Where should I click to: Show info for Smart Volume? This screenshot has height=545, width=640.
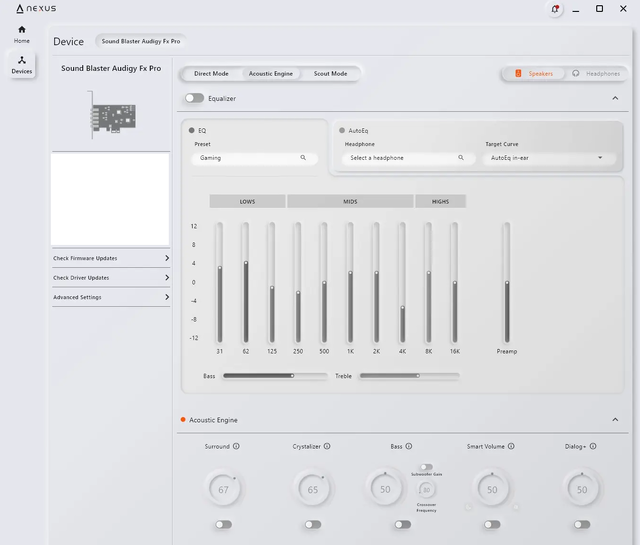click(511, 446)
